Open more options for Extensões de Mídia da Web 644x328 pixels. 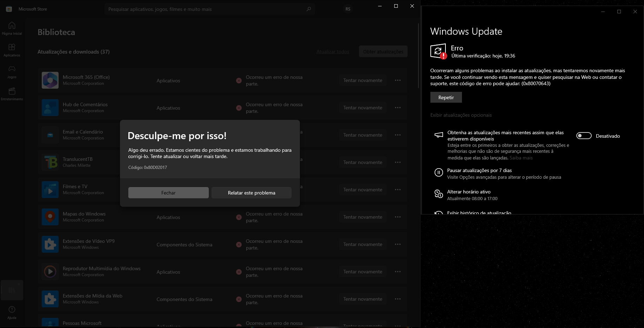click(x=398, y=299)
